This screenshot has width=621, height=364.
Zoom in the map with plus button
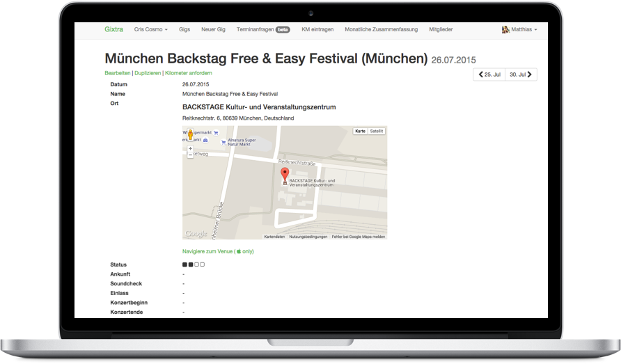tap(190, 148)
